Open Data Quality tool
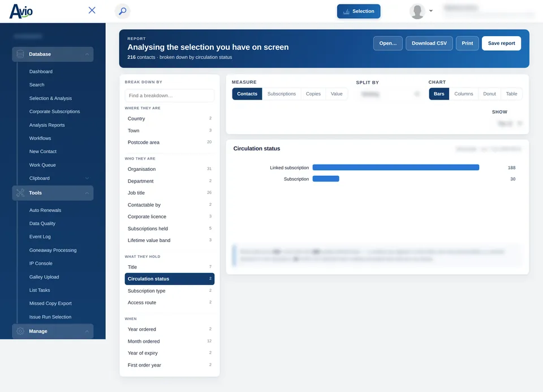This screenshot has width=543, height=392. click(x=42, y=223)
